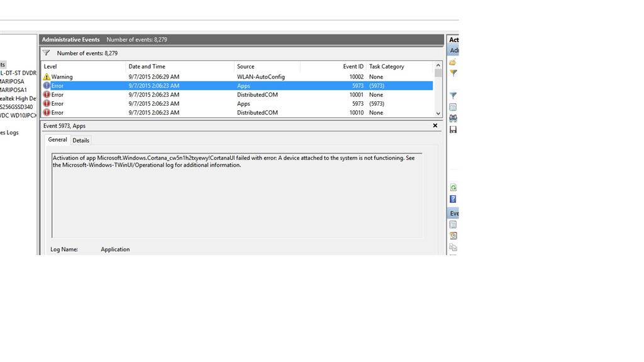Click the icon of the highlighted Apps error row
The width and height of the screenshot is (644, 362).
coord(47,86)
